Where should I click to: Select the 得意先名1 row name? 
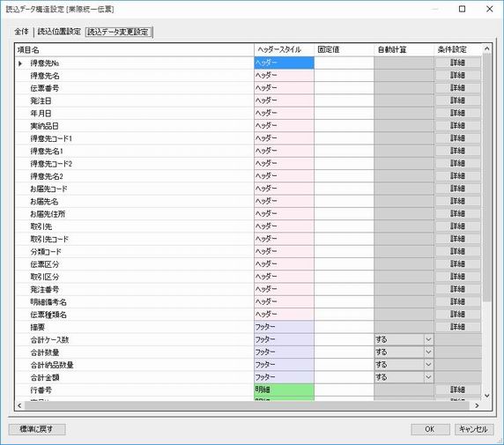(x=47, y=151)
